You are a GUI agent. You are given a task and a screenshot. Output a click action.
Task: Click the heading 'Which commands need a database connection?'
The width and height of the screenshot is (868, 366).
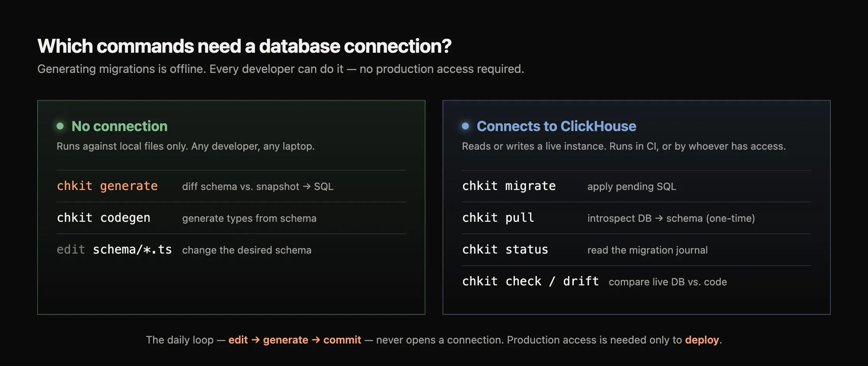coord(245,46)
